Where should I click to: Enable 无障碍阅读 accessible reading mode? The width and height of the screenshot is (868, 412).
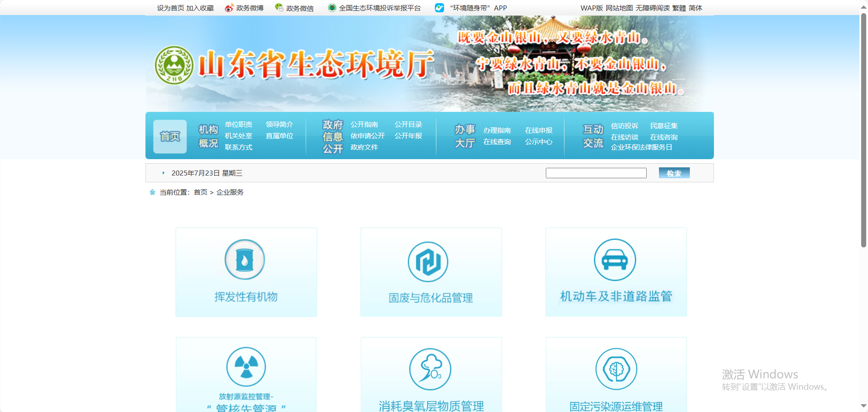pos(653,8)
